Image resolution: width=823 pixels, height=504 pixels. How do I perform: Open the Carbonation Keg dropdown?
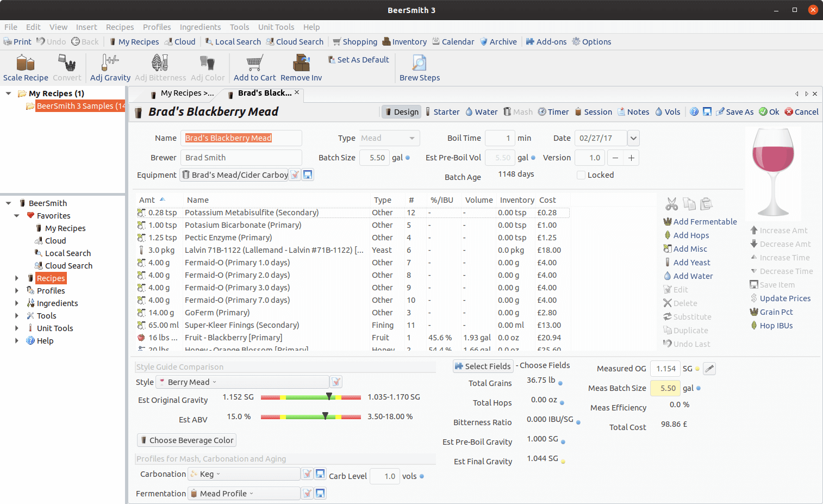[x=244, y=474]
